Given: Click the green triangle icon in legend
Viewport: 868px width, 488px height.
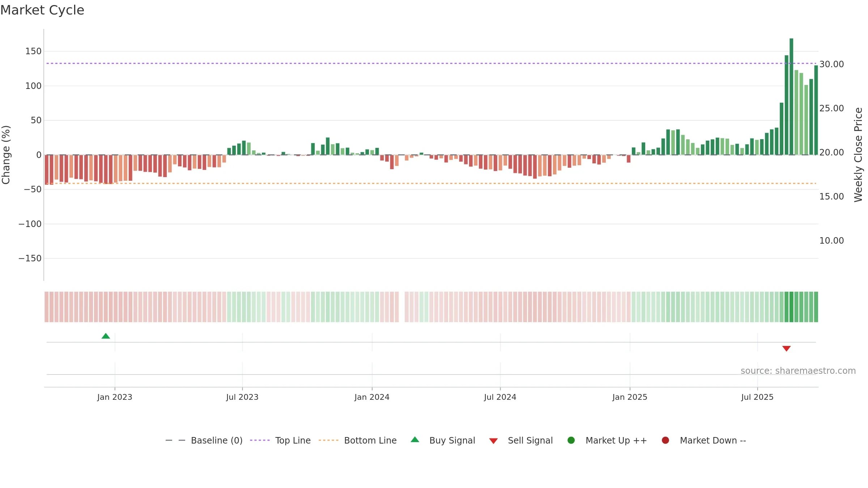Looking at the screenshot, I should 415,440.
